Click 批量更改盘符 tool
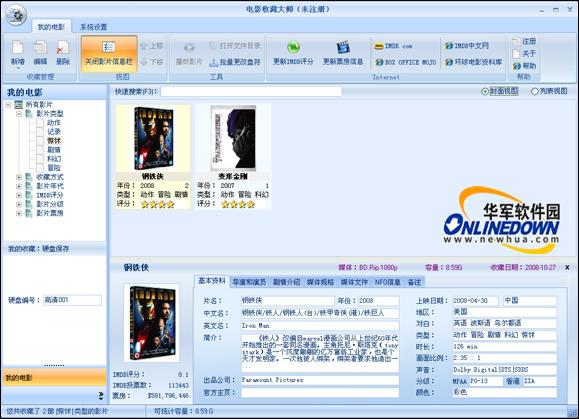Viewport: 579px width, 419px height. coord(235,62)
